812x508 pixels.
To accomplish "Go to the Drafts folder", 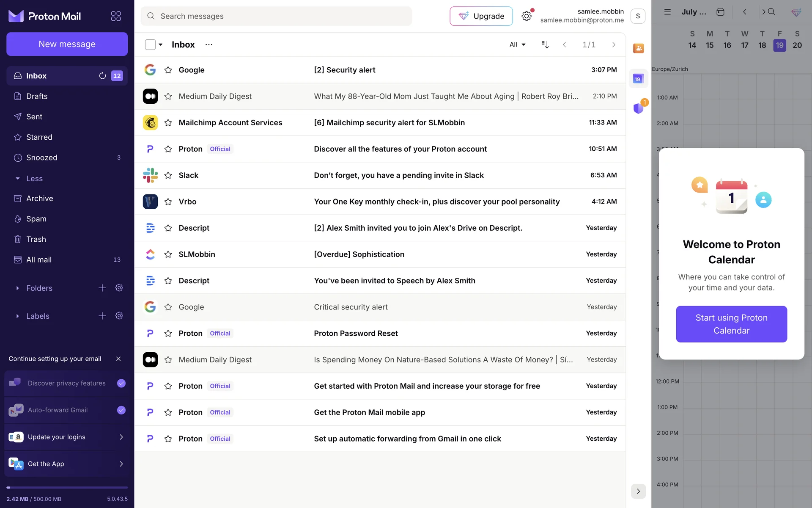I will tap(37, 96).
